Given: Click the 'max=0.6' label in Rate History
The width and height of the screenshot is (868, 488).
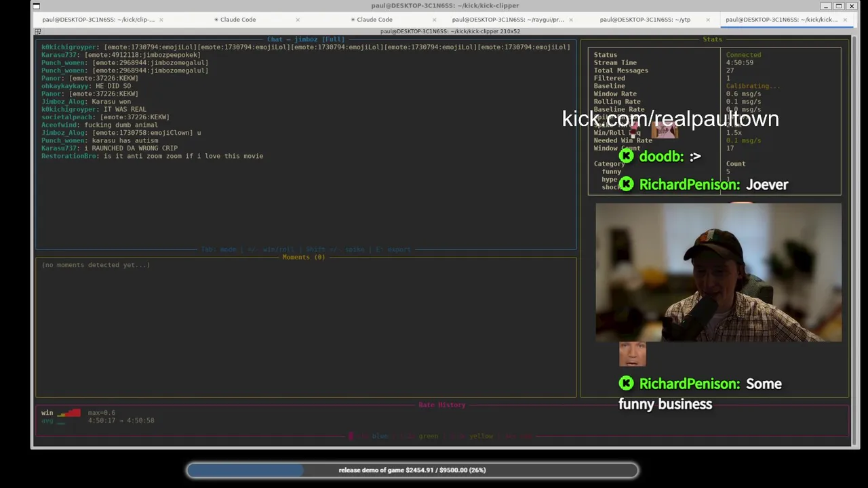Looking at the screenshot, I should pos(102,413).
